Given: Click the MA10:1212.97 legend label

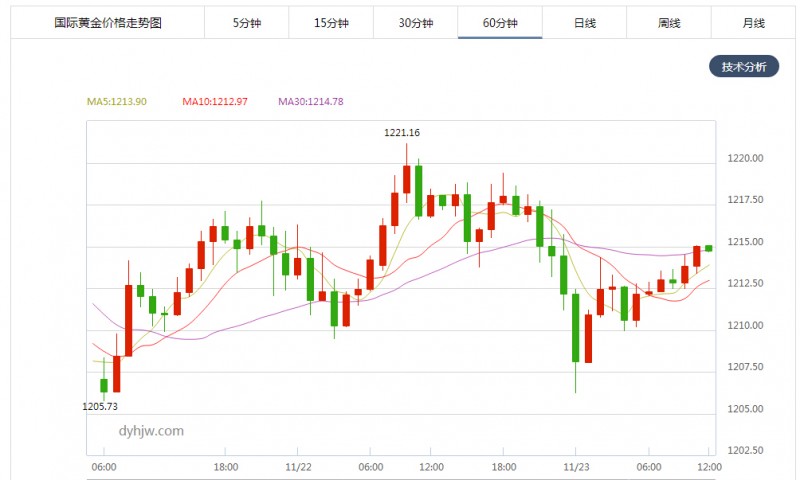Looking at the screenshot, I should [215, 101].
